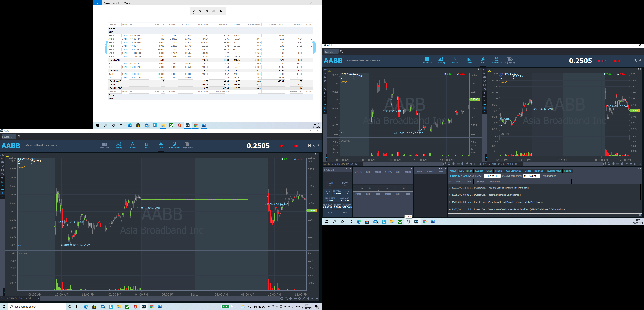
Task: Open headline Factors Influencing Silver Demand
Action: [x=504, y=195]
